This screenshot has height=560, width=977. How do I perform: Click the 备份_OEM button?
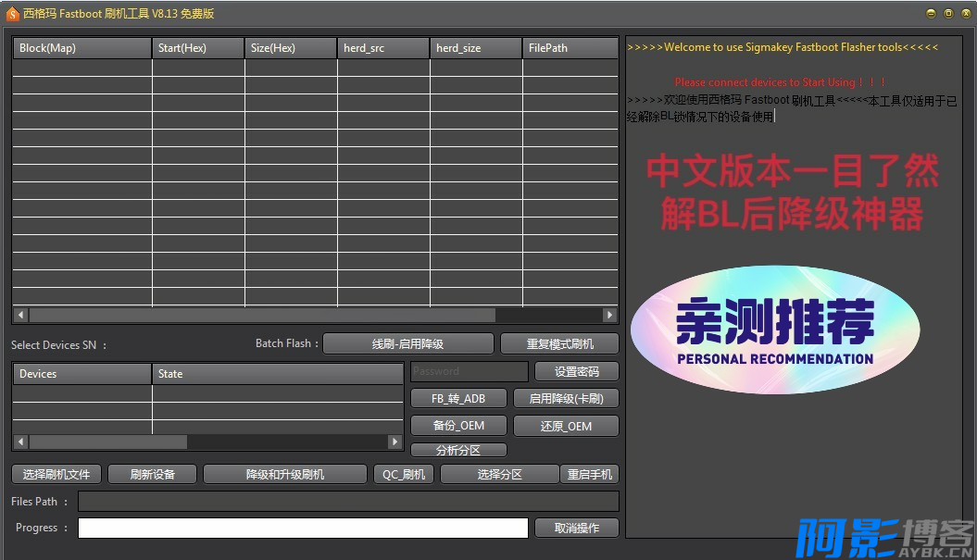(x=458, y=426)
